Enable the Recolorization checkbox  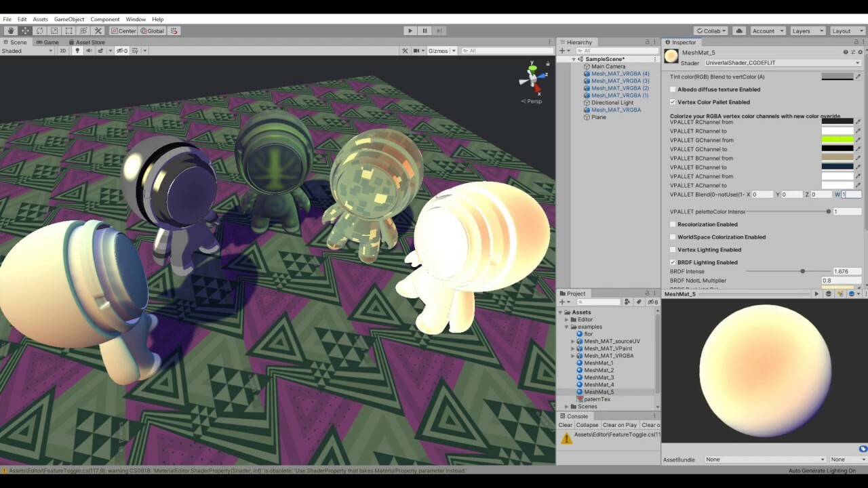[673, 224]
